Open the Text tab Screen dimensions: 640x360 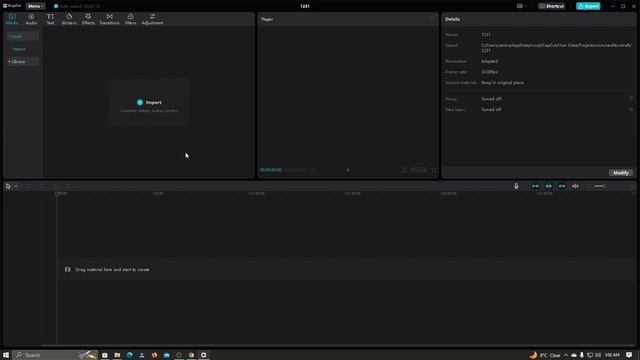tap(50, 19)
